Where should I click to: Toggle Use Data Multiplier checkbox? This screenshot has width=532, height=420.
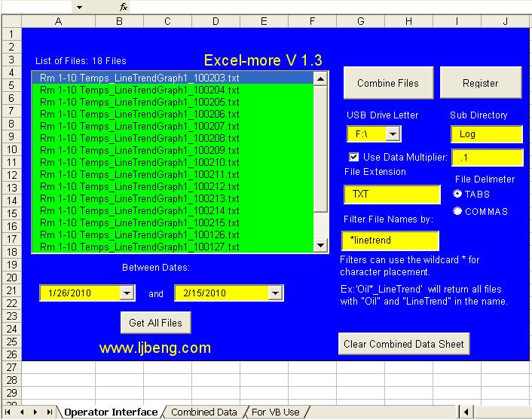click(x=353, y=157)
